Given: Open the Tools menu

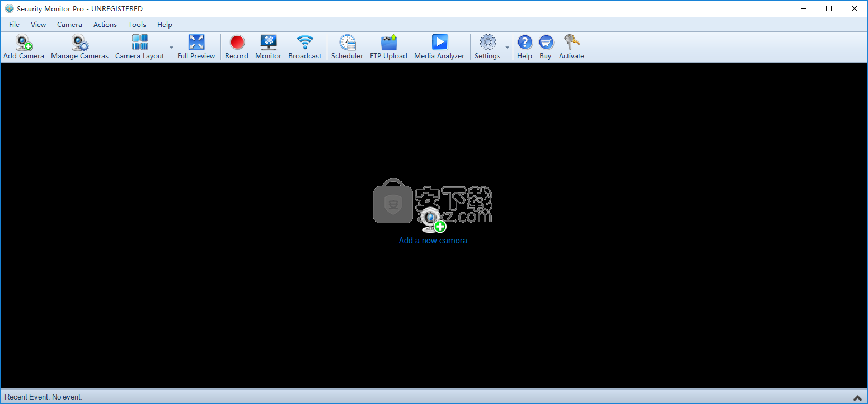Looking at the screenshot, I should (x=137, y=25).
